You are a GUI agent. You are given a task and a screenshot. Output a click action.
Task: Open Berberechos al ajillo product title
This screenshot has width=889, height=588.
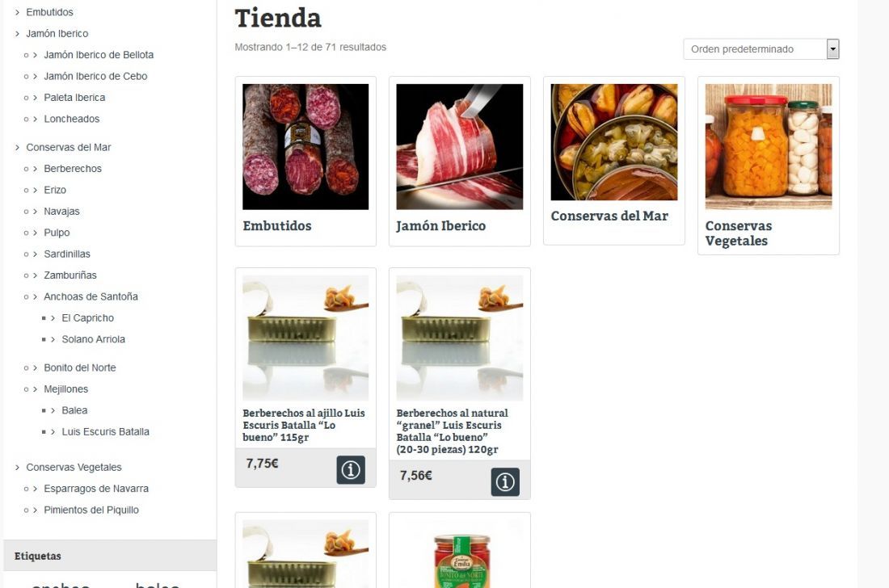[304, 425]
